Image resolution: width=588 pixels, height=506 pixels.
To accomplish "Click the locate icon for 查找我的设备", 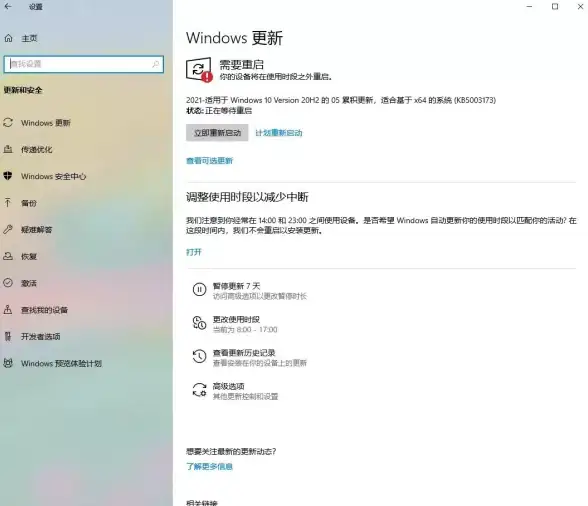I will coord(8,310).
